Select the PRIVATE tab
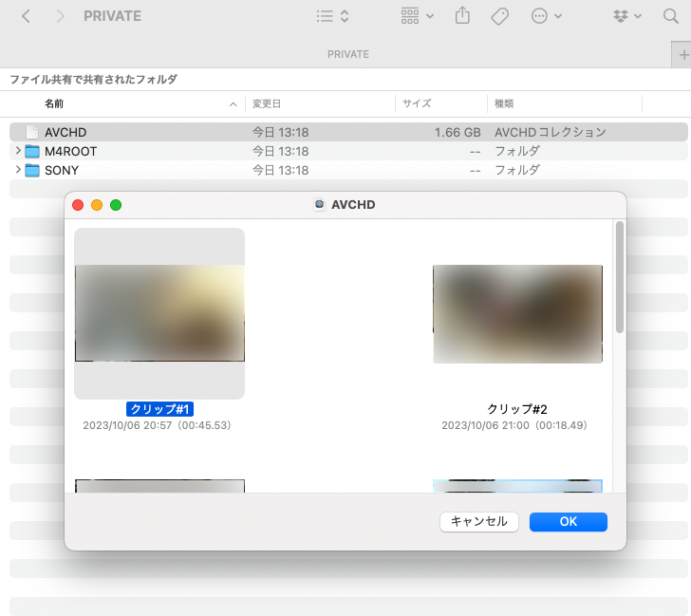 point(348,54)
